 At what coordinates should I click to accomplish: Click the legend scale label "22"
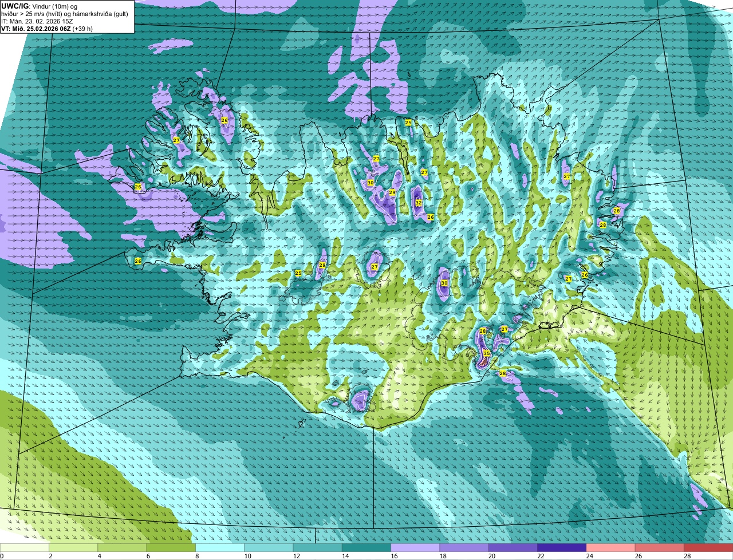point(541,556)
